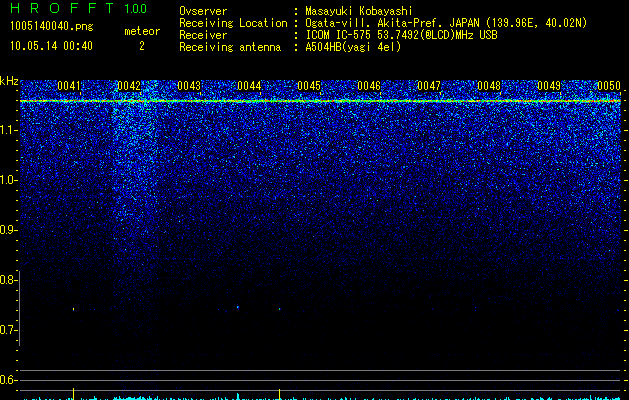Click the 'meteor' count label

(x=142, y=31)
